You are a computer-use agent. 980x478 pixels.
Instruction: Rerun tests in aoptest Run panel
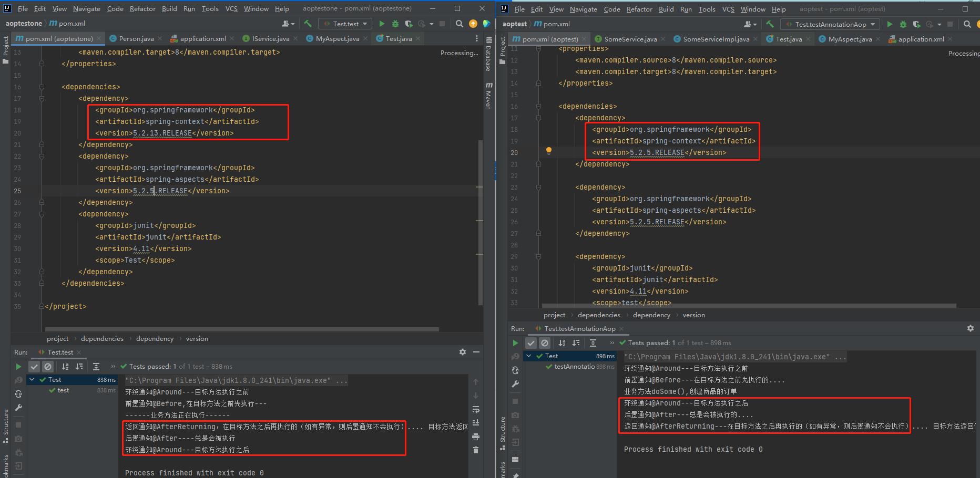coord(515,343)
